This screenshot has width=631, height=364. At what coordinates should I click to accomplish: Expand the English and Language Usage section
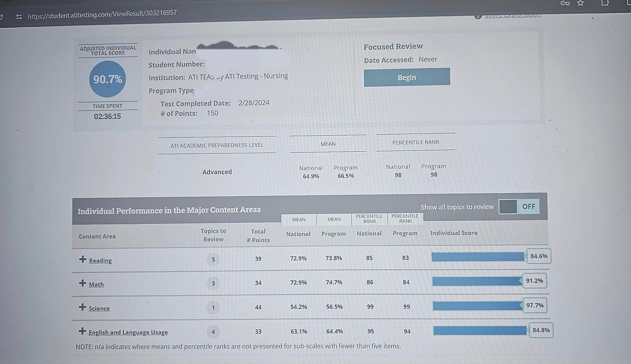(82, 331)
